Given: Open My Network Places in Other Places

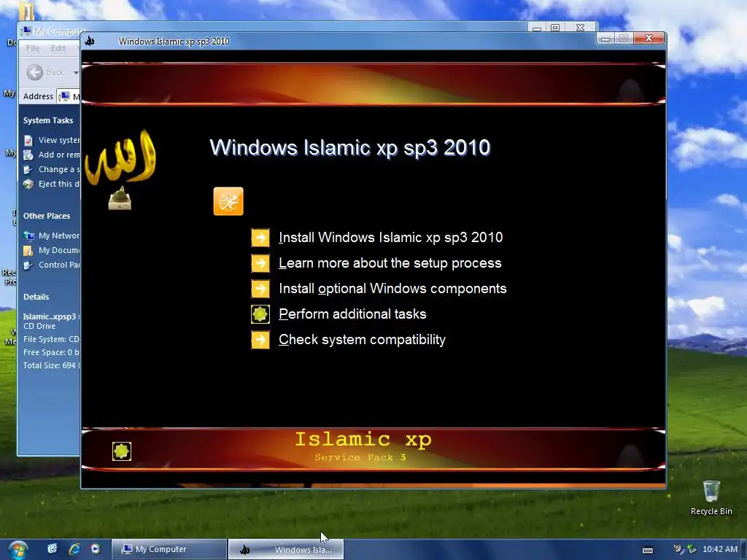Looking at the screenshot, I should tap(59, 236).
